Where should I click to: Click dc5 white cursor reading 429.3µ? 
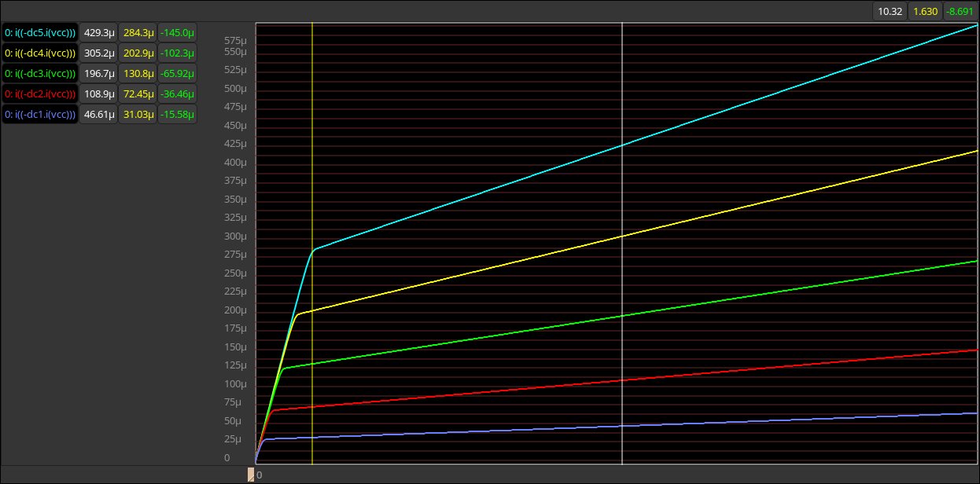pyautogui.click(x=99, y=33)
